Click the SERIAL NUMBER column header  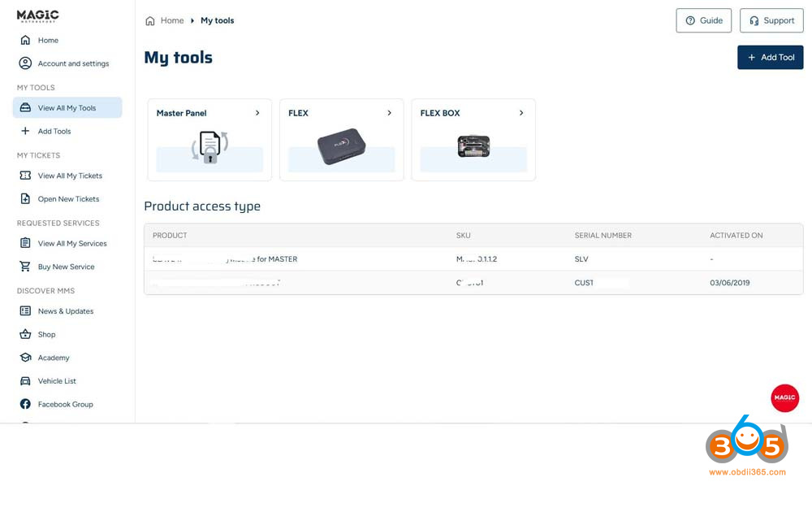[603, 236]
